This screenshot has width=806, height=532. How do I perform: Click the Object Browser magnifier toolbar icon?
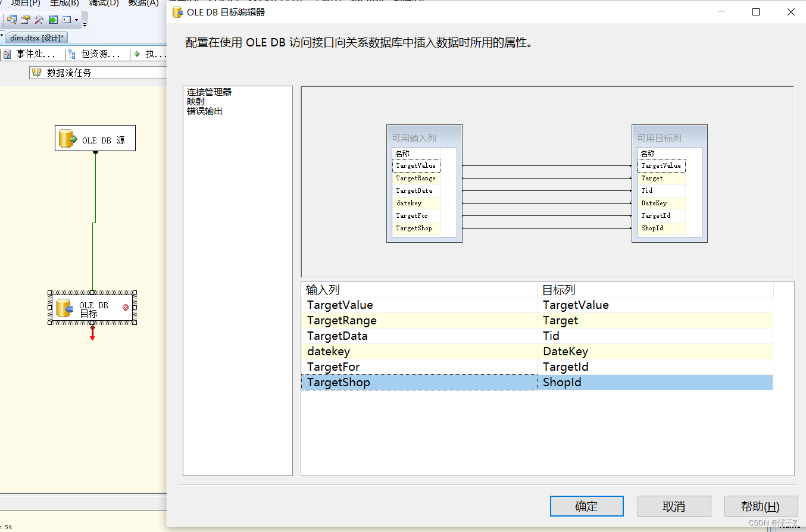tap(12, 20)
